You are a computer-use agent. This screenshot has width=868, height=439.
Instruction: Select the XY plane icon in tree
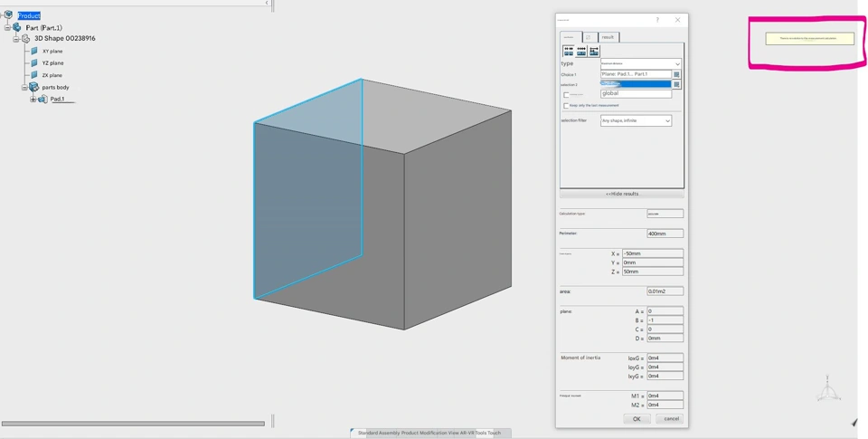tap(34, 51)
